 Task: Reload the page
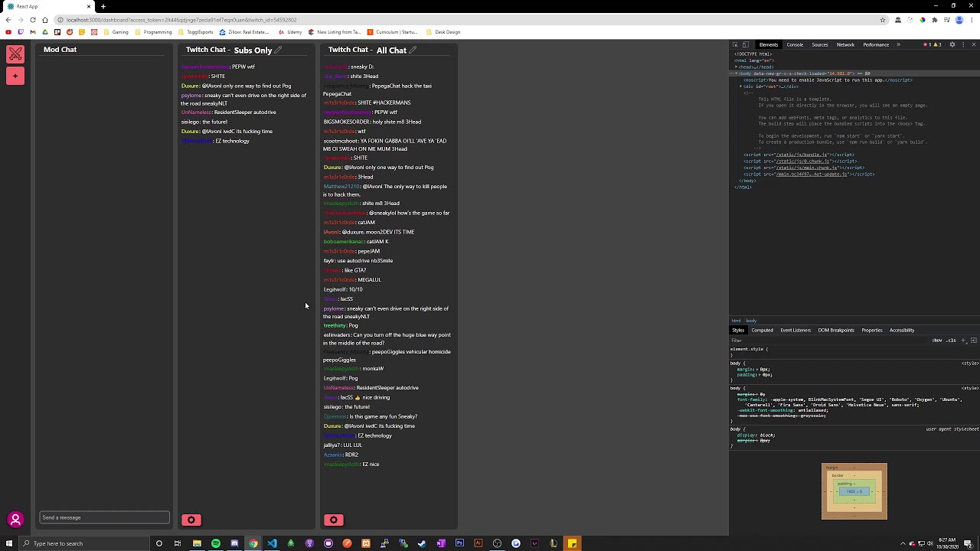[x=33, y=20]
